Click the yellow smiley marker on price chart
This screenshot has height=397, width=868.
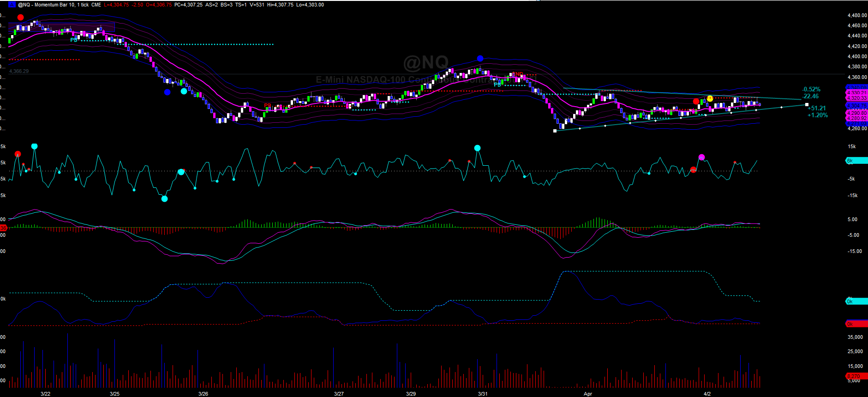tap(710, 98)
